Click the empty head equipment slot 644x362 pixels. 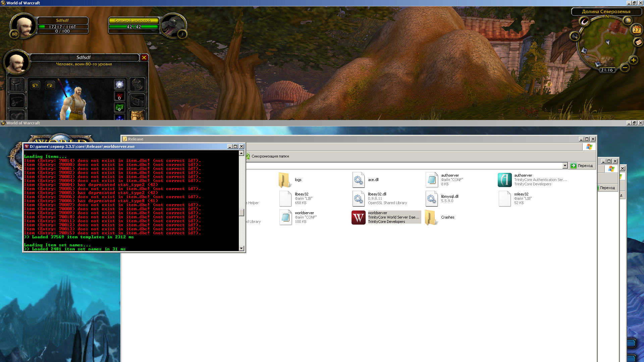pos(17,84)
